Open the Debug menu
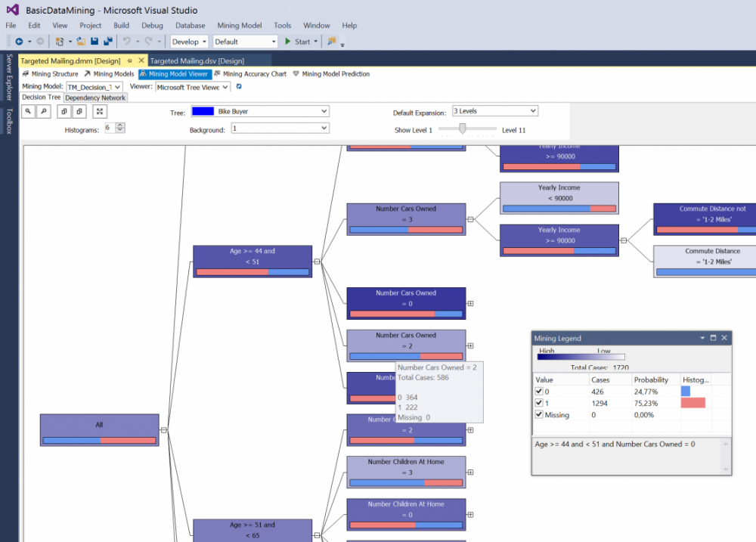The image size is (756, 542). (152, 26)
